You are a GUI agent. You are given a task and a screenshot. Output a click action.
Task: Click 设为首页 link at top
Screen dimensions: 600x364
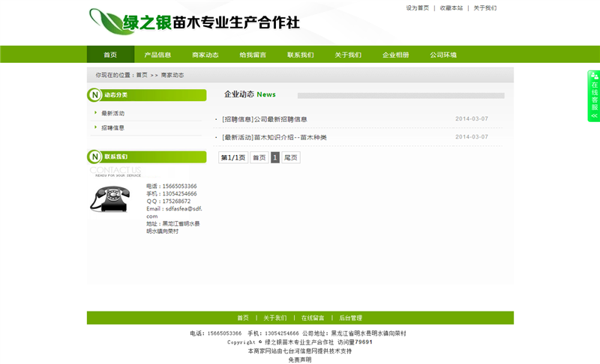click(x=418, y=8)
